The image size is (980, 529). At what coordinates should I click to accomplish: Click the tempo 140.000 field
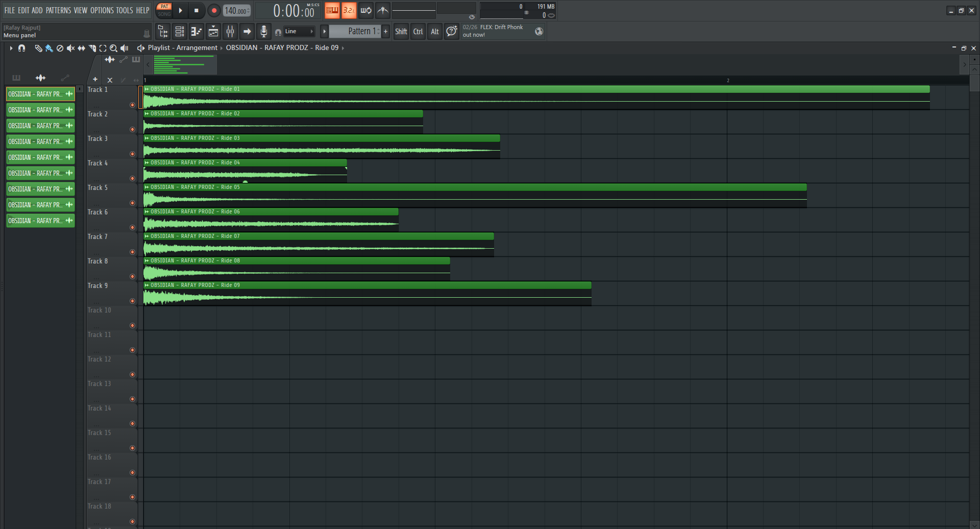click(x=236, y=11)
